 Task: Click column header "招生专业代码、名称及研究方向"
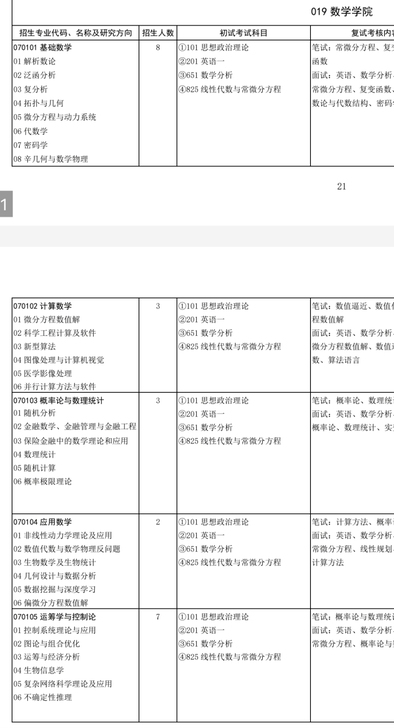click(x=75, y=33)
